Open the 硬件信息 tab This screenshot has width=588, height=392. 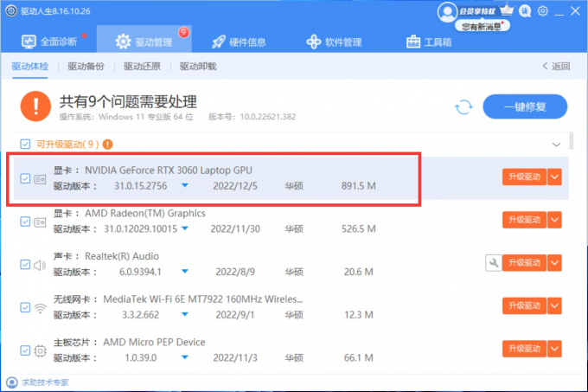tap(239, 42)
